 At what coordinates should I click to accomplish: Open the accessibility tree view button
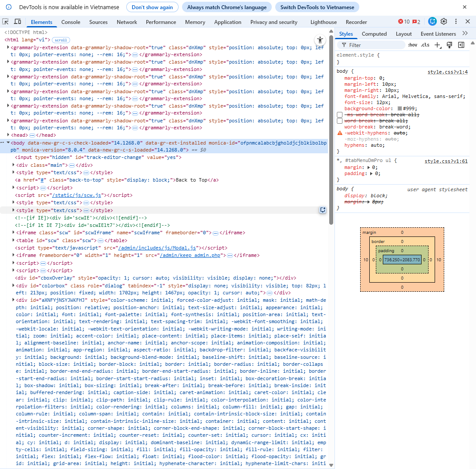pos(320,40)
